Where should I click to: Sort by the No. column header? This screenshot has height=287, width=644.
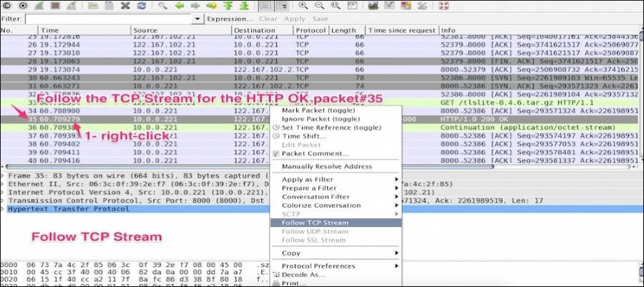19,30
